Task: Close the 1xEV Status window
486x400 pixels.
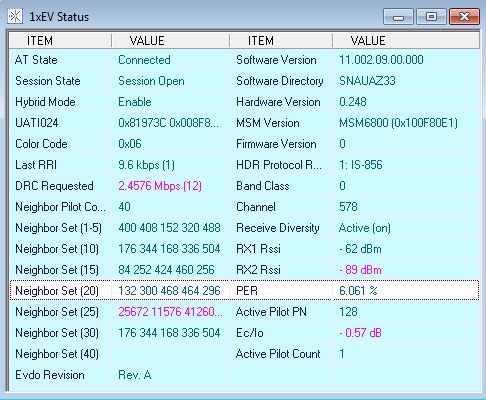Action: [464, 17]
